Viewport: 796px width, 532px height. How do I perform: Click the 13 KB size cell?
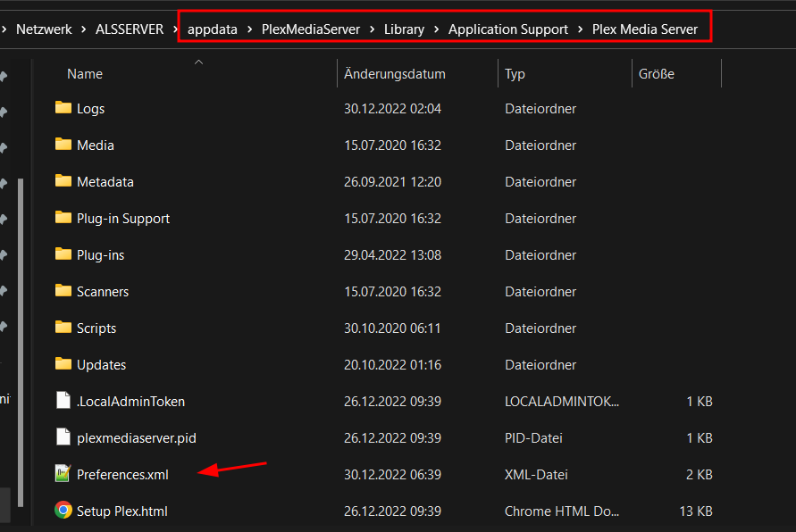[696, 511]
